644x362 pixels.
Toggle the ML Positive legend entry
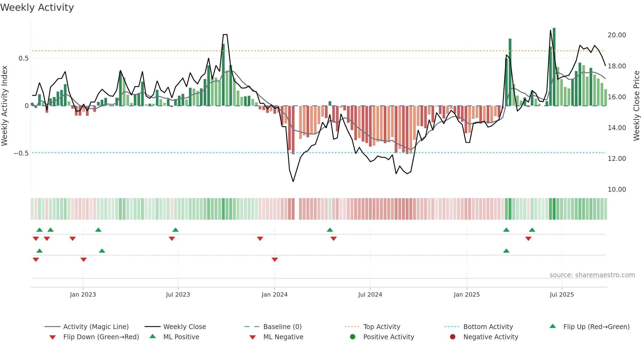click(x=174, y=337)
